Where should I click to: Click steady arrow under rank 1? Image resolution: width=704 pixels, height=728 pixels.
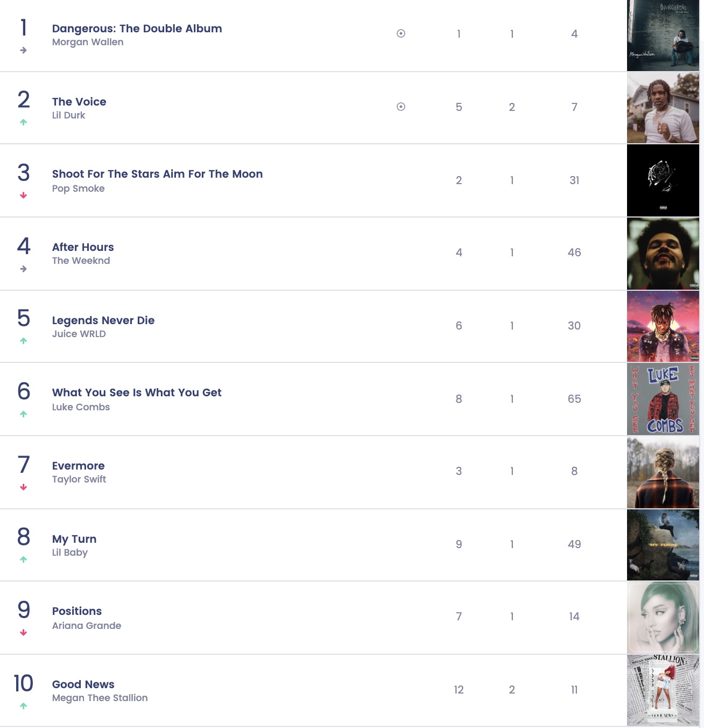(23, 50)
